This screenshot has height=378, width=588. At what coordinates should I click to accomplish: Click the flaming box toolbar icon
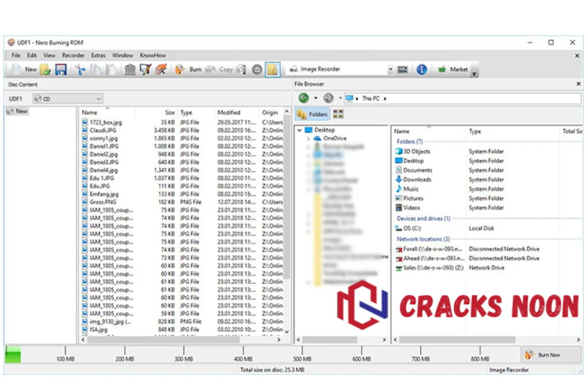coord(161,69)
